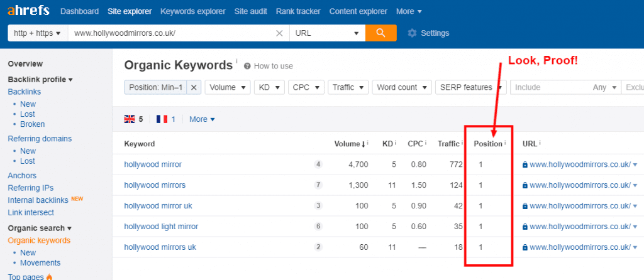Open Keywords explorer in top menu
The height and width of the screenshot is (280, 644).
[191, 11]
